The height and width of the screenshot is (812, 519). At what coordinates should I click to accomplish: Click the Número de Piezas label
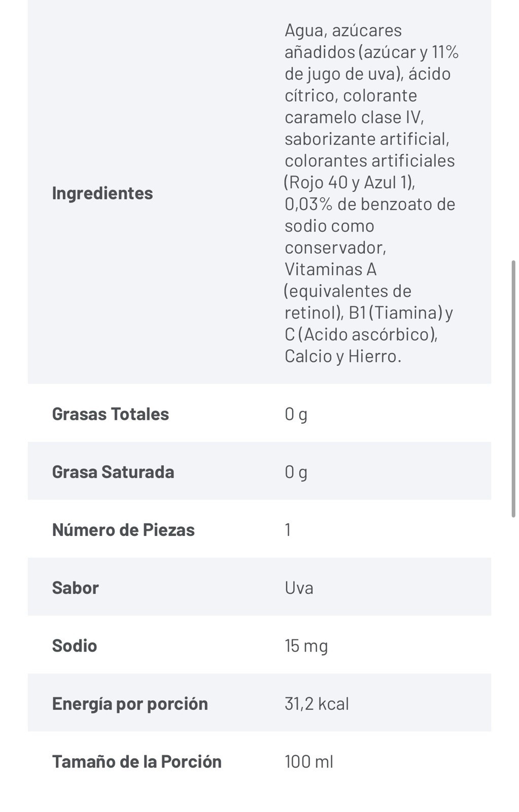click(x=123, y=529)
